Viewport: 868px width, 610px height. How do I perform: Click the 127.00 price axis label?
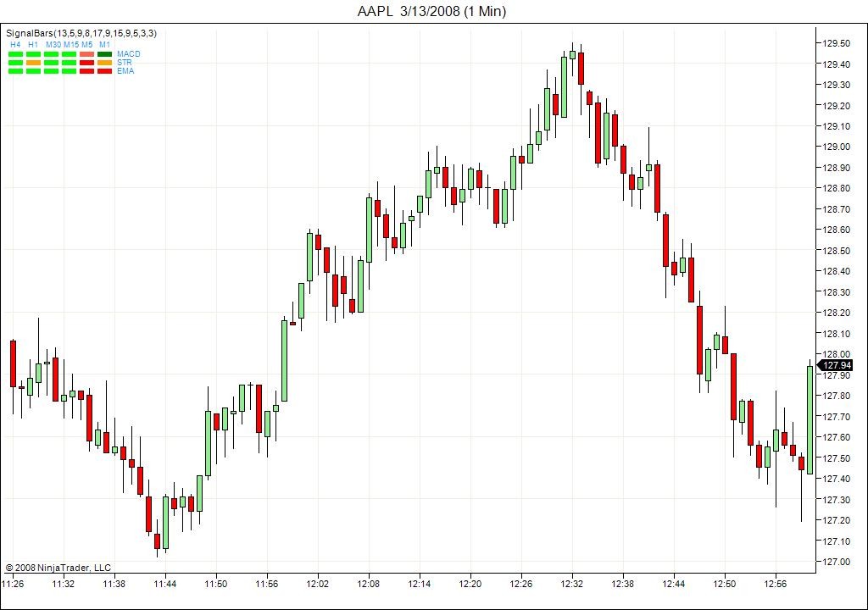pos(837,562)
